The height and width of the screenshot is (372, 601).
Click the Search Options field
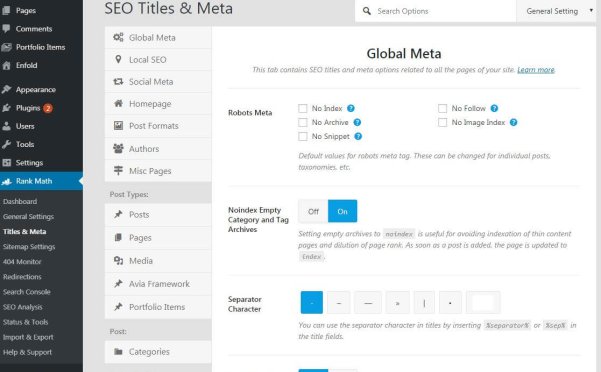point(435,11)
